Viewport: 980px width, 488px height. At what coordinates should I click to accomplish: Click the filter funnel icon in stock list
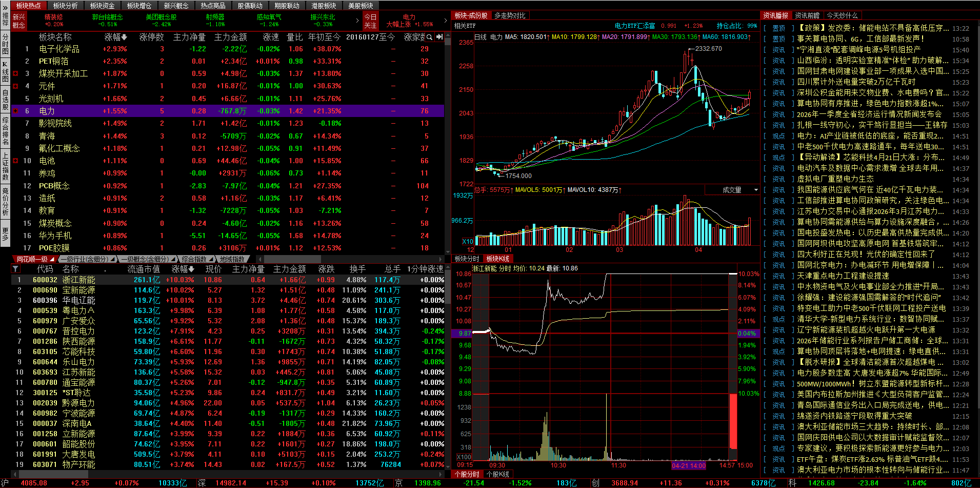(15, 269)
